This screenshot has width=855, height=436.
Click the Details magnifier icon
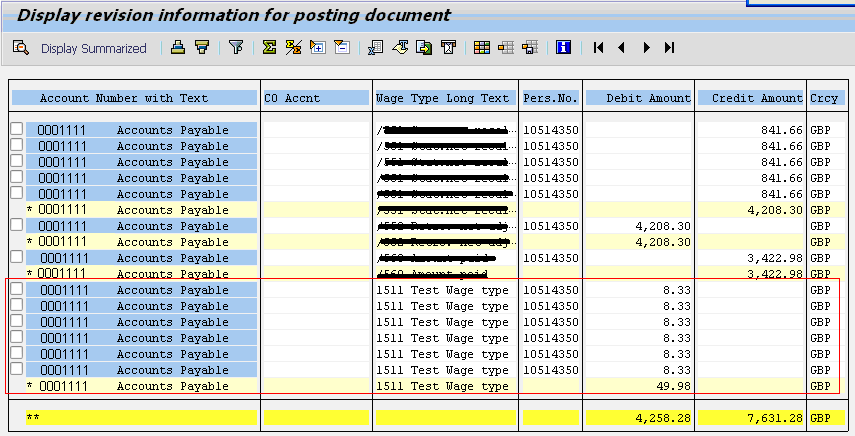coord(20,48)
